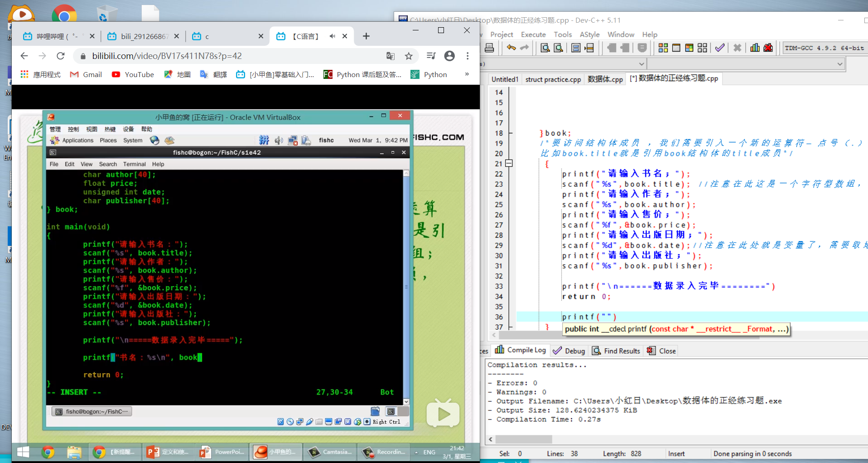
Task: Open the AStyle menu in Dev-C++
Action: 589,34
